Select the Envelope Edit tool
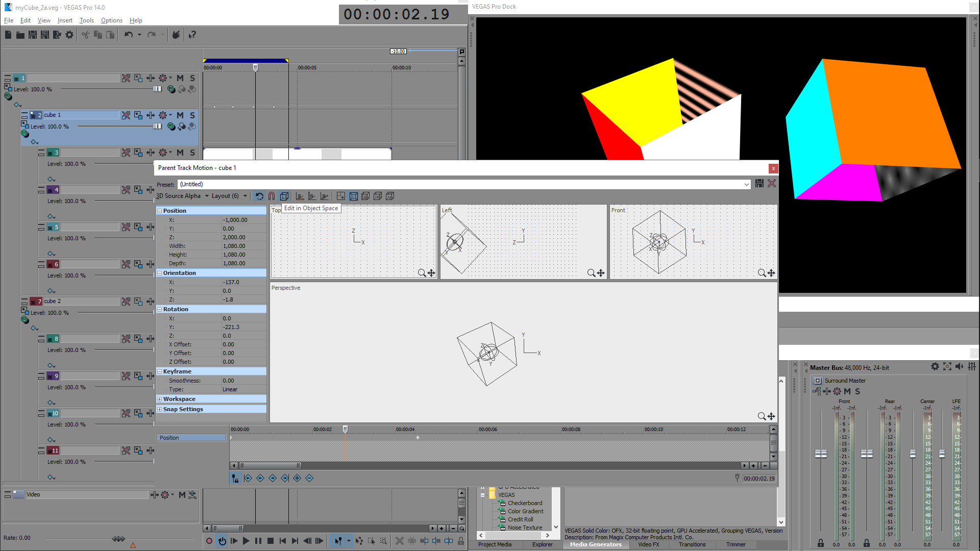This screenshot has height=551, width=980. pos(359,541)
